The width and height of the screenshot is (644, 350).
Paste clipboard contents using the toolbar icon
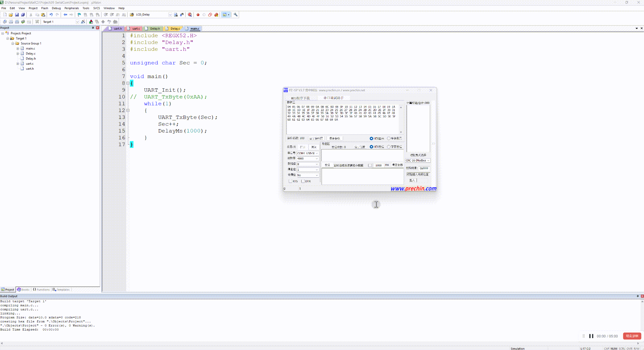coord(43,15)
